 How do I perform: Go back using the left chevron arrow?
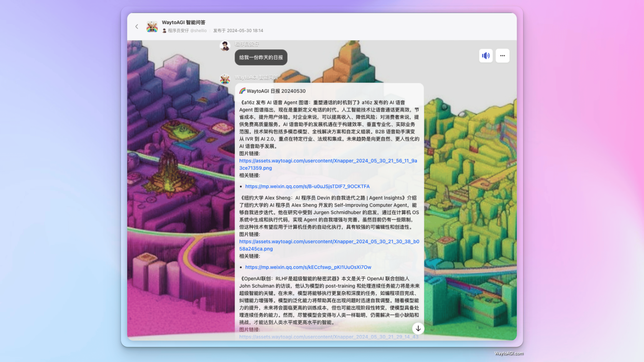(x=137, y=27)
